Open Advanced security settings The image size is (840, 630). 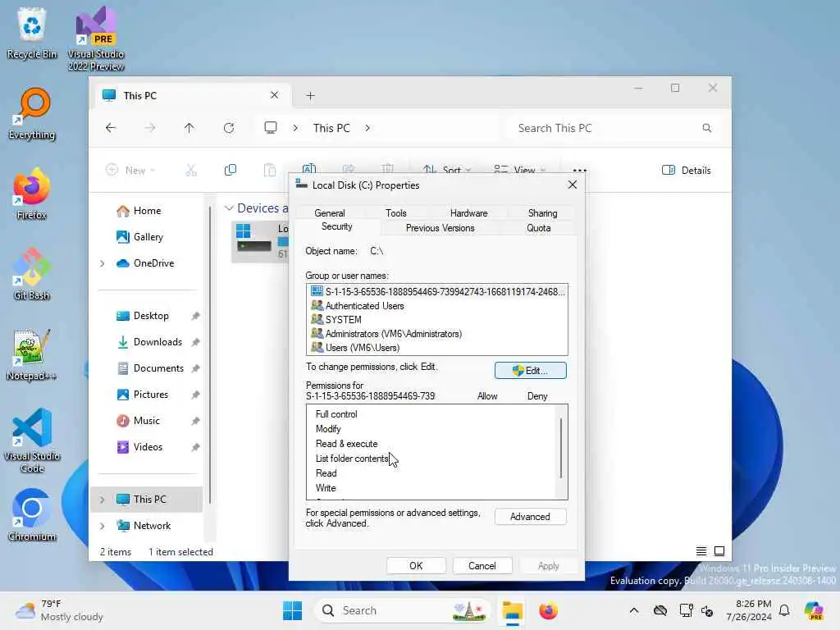click(x=531, y=517)
